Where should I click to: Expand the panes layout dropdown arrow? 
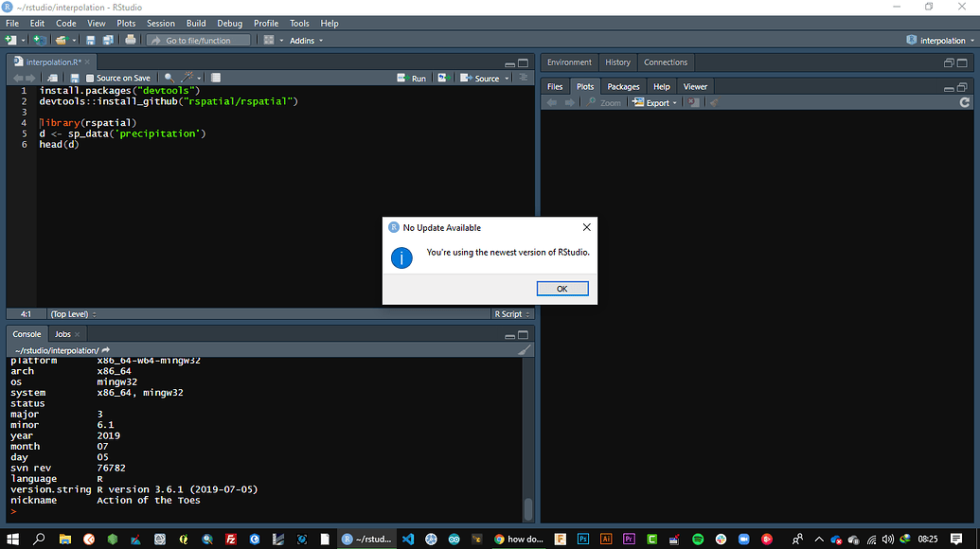[x=281, y=40]
